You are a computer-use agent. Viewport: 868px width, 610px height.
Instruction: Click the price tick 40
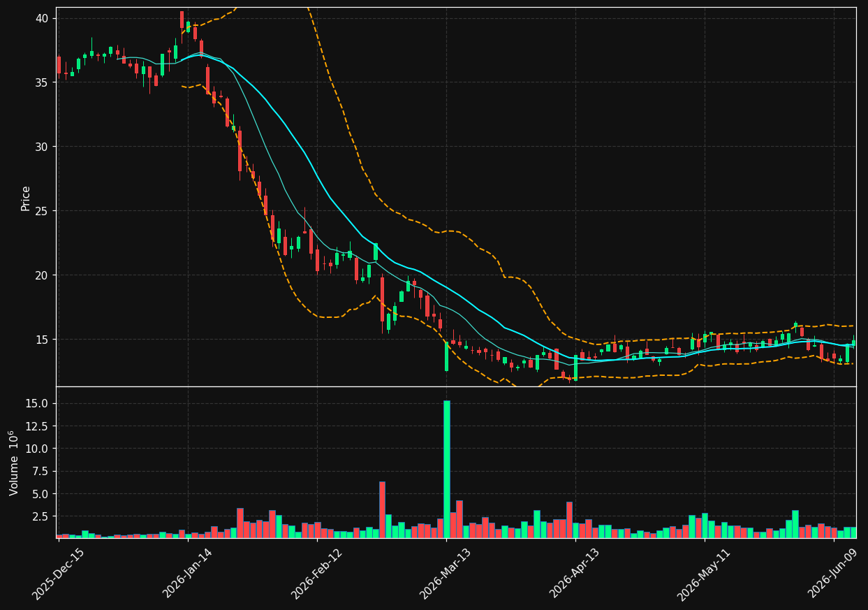click(42, 18)
